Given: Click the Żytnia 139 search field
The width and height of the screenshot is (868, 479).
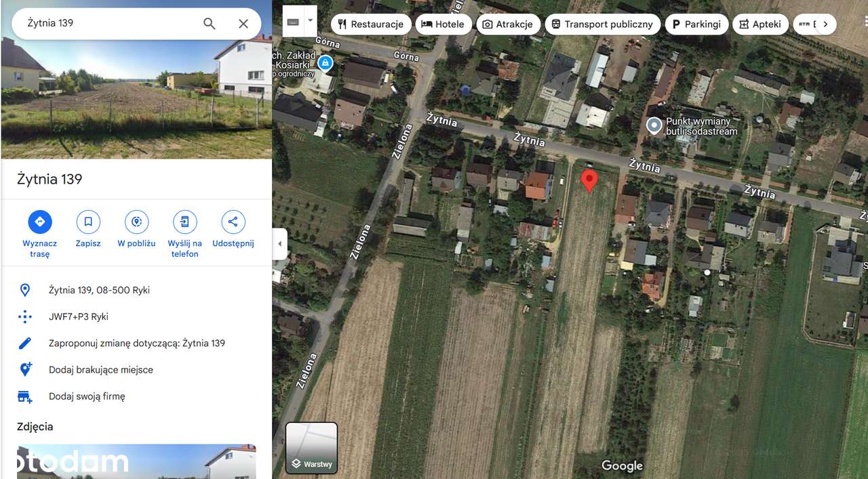Looking at the screenshot, I should (108, 23).
